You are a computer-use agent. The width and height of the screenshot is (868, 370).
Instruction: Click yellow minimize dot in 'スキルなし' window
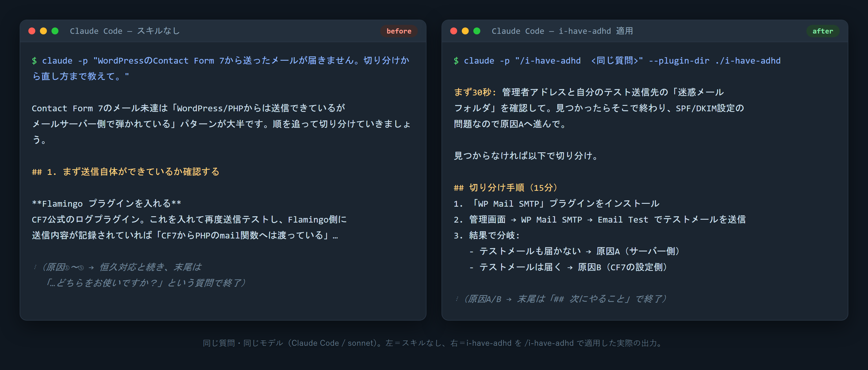pos(43,31)
